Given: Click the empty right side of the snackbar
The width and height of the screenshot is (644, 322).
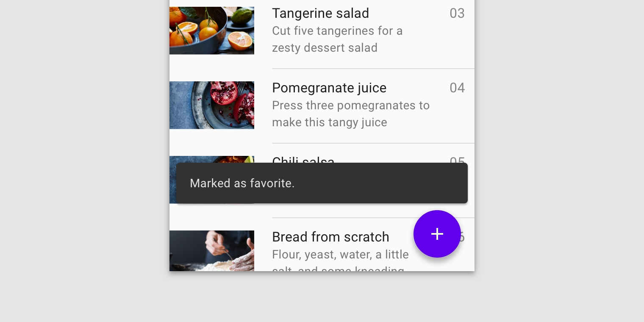Looking at the screenshot, I should pyautogui.click(x=402, y=183).
